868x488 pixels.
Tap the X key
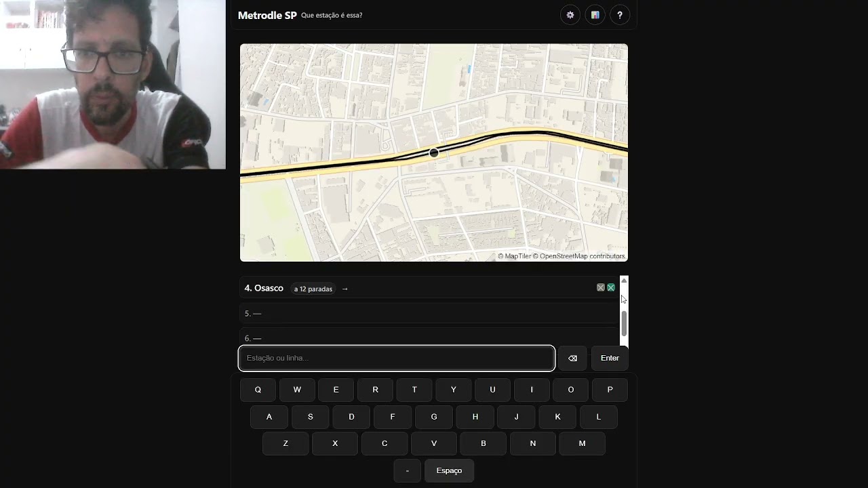pyautogui.click(x=335, y=443)
